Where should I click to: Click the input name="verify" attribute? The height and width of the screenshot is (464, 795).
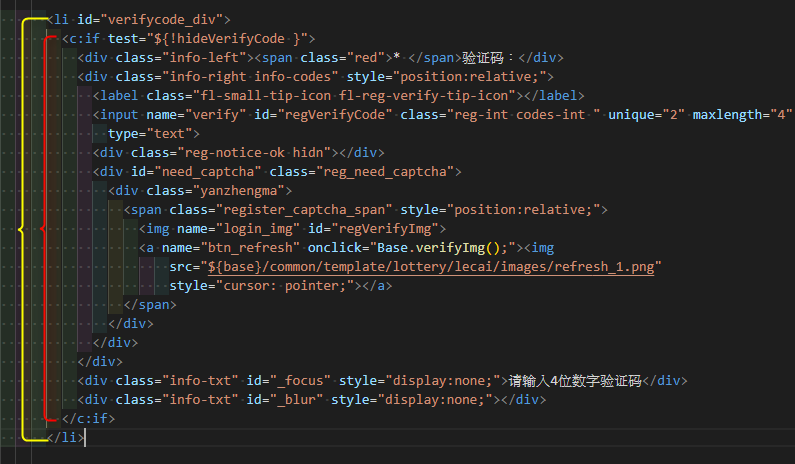tap(196, 115)
